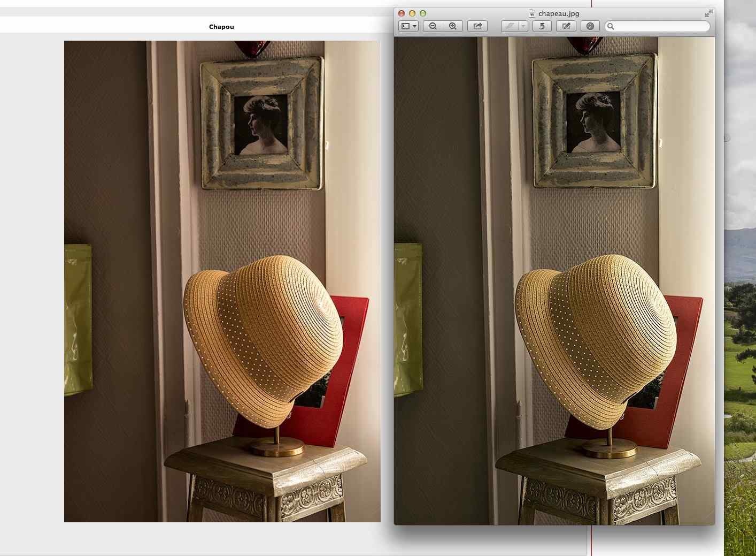
Task: Minimize the chapeau.jpg window
Action: pyautogui.click(x=412, y=13)
